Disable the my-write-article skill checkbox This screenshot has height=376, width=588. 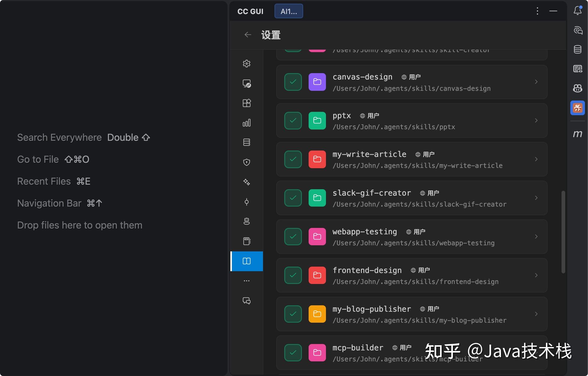pyautogui.click(x=293, y=159)
